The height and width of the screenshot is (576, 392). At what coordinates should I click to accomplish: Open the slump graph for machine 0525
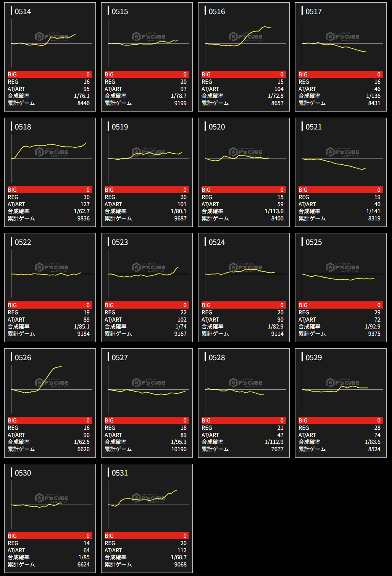click(342, 274)
